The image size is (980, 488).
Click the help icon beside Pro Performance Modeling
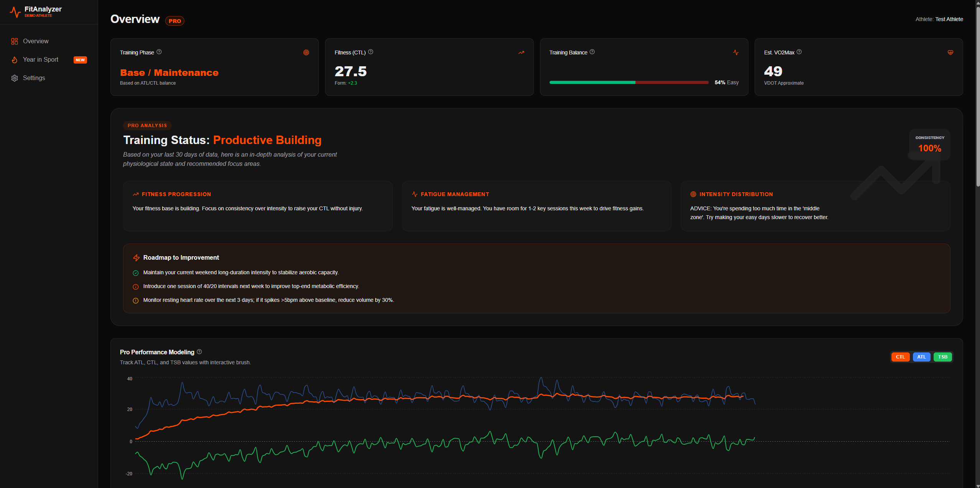coord(199,352)
